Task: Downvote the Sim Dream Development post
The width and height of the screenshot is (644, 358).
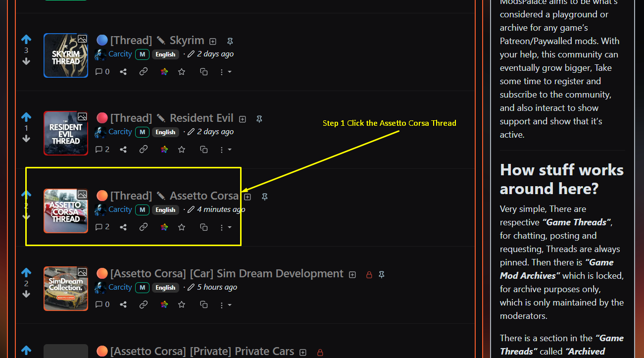Action: (x=26, y=295)
